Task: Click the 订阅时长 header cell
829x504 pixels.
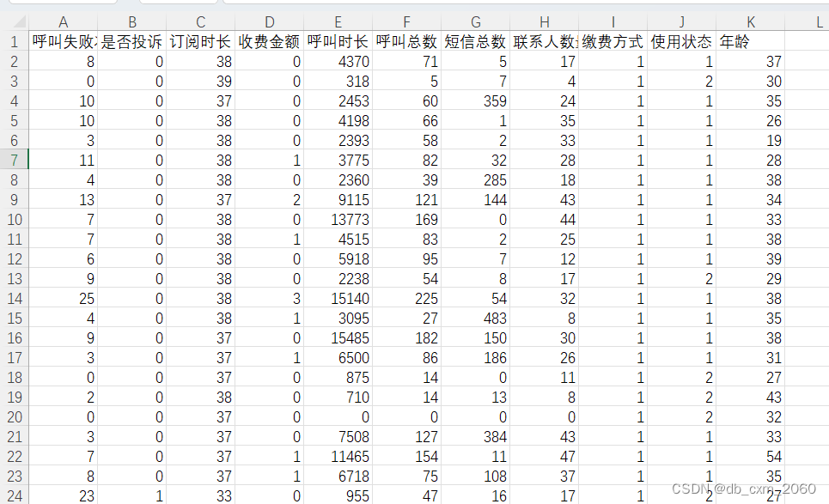Action: point(200,41)
